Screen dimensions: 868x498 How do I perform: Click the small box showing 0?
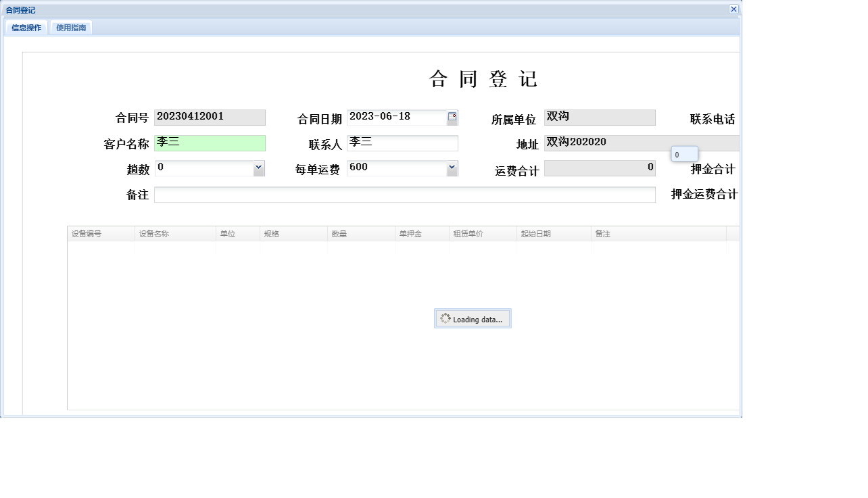coord(684,153)
